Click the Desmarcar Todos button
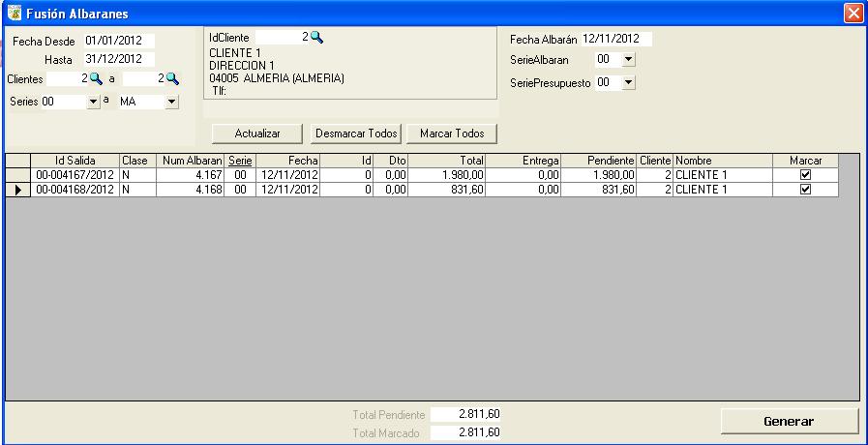Screen dimensions: 868x445 click(356, 133)
